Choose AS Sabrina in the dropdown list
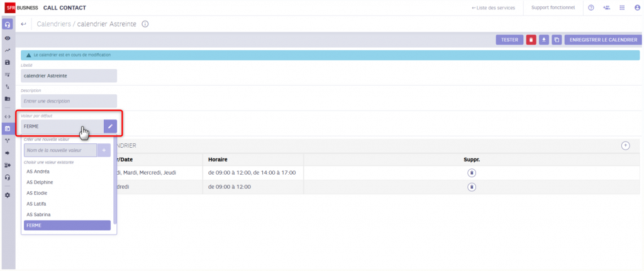This screenshot has width=644, height=271. coord(38,214)
